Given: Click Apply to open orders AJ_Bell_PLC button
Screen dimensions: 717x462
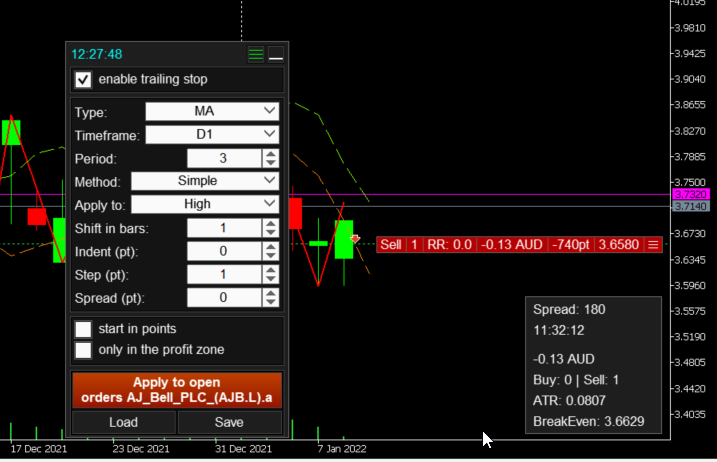Looking at the screenshot, I should pos(177,390).
